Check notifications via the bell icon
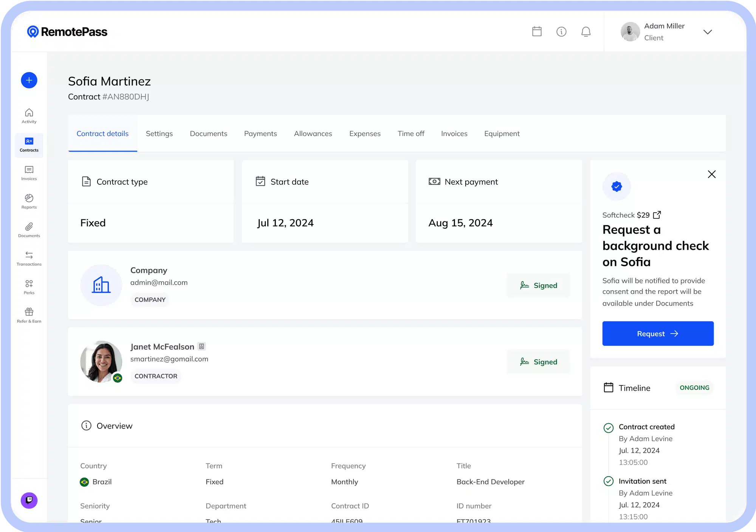This screenshot has height=532, width=756. click(x=586, y=32)
